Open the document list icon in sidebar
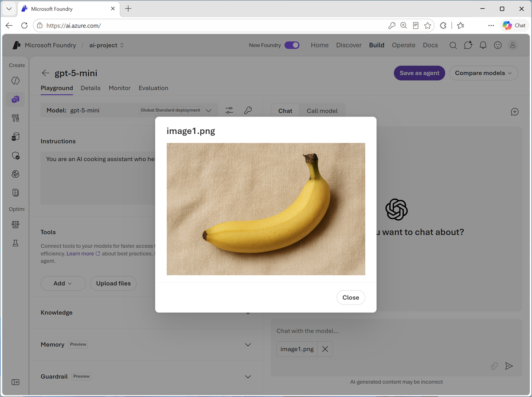Screen dimensions: 532x397 click(x=16, y=193)
